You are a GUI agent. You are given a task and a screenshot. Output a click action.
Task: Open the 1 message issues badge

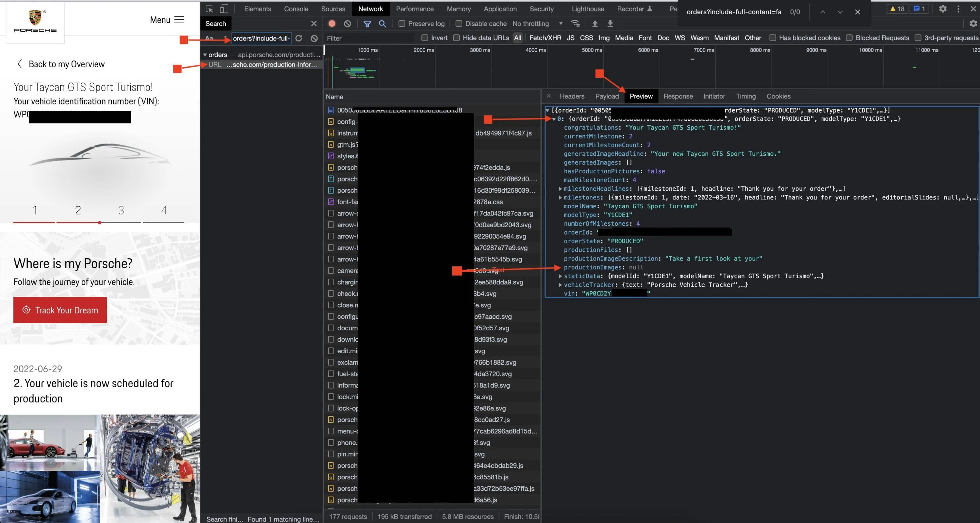[x=920, y=9]
